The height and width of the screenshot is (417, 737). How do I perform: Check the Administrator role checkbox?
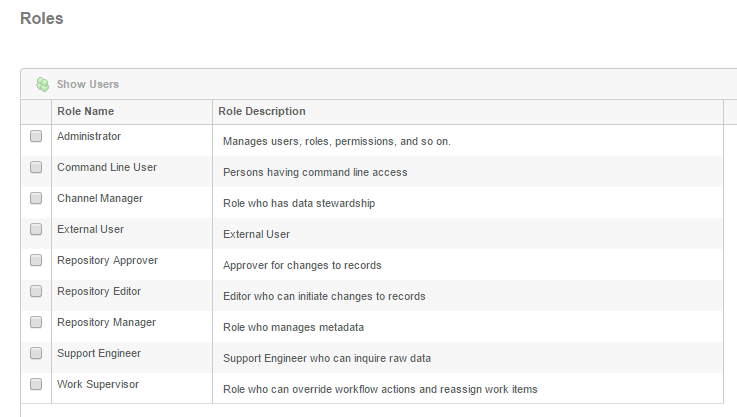(x=36, y=136)
